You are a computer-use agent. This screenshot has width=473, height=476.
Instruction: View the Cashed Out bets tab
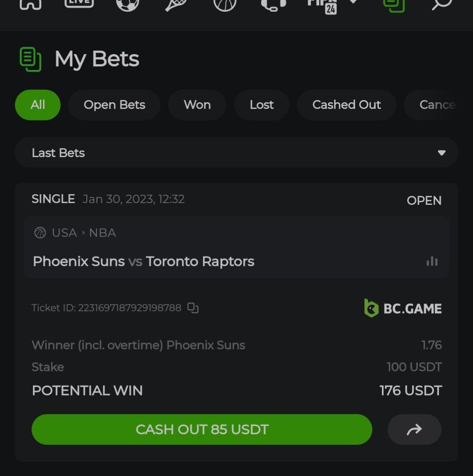pos(346,105)
